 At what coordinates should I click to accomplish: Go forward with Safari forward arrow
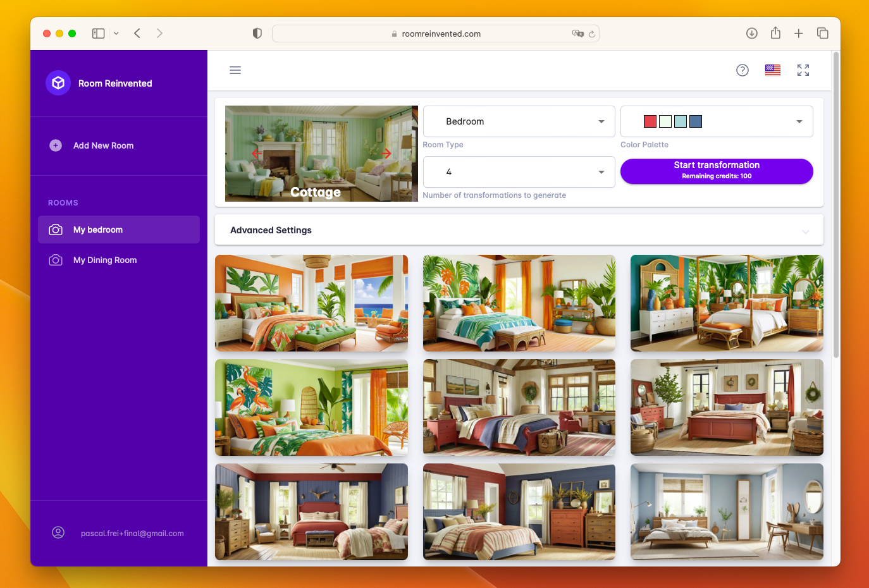(159, 34)
